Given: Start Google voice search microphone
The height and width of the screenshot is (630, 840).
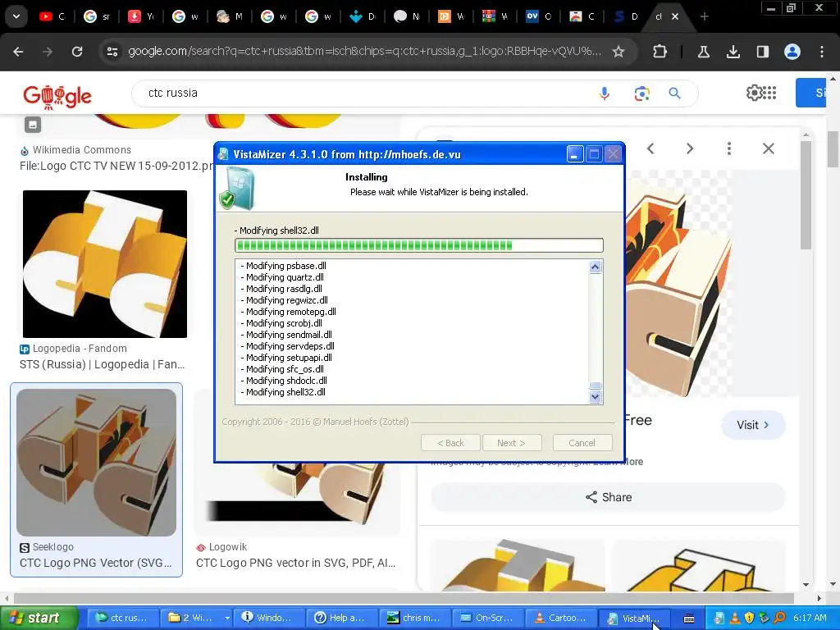Looking at the screenshot, I should pos(605,94).
